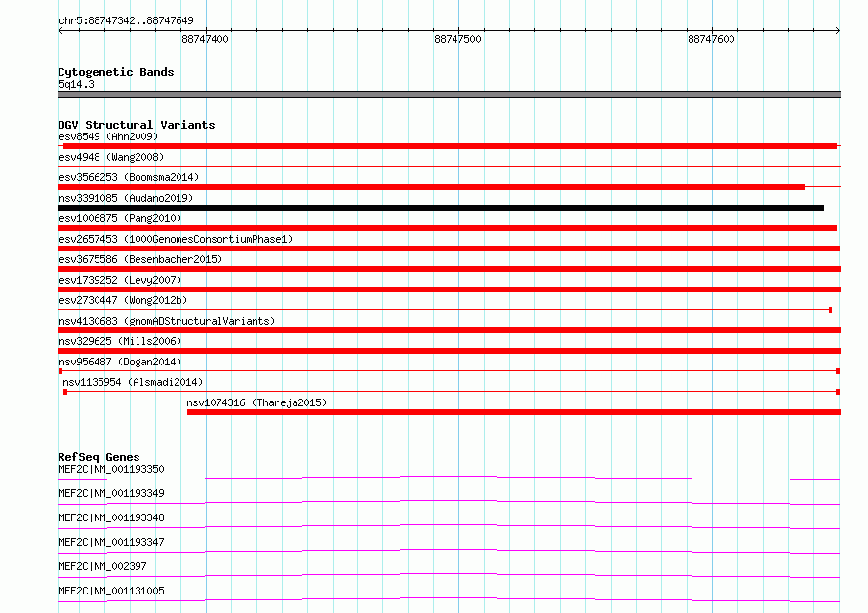
Task: Click the right arrow of the ruler
Action: [x=838, y=31]
